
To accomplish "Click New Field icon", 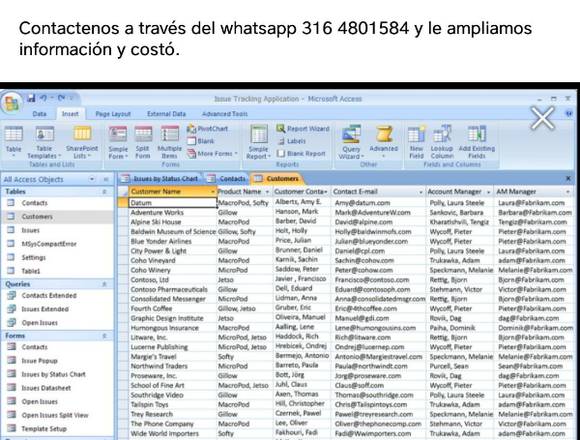I will [417, 142].
